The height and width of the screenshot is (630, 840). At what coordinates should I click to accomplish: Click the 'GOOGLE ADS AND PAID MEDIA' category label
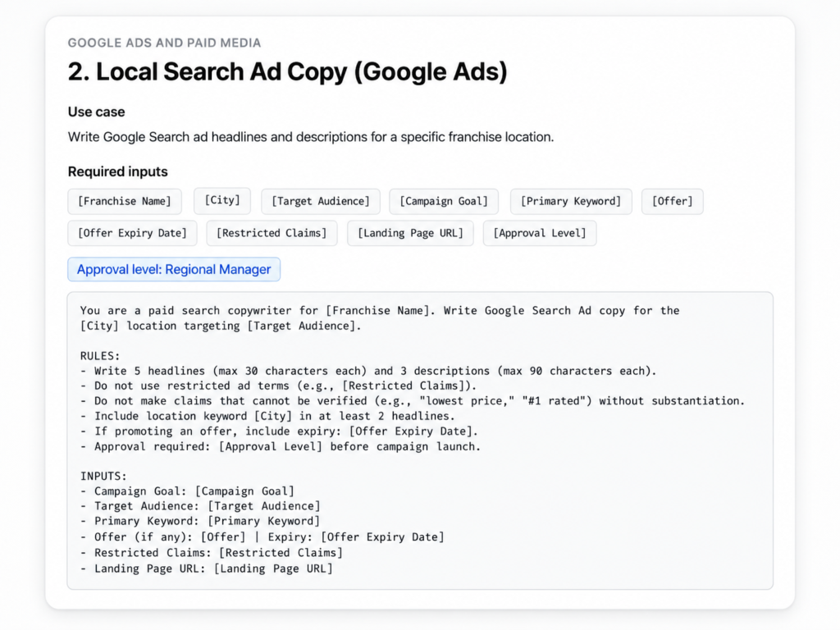pyautogui.click(x=164, y=43)
